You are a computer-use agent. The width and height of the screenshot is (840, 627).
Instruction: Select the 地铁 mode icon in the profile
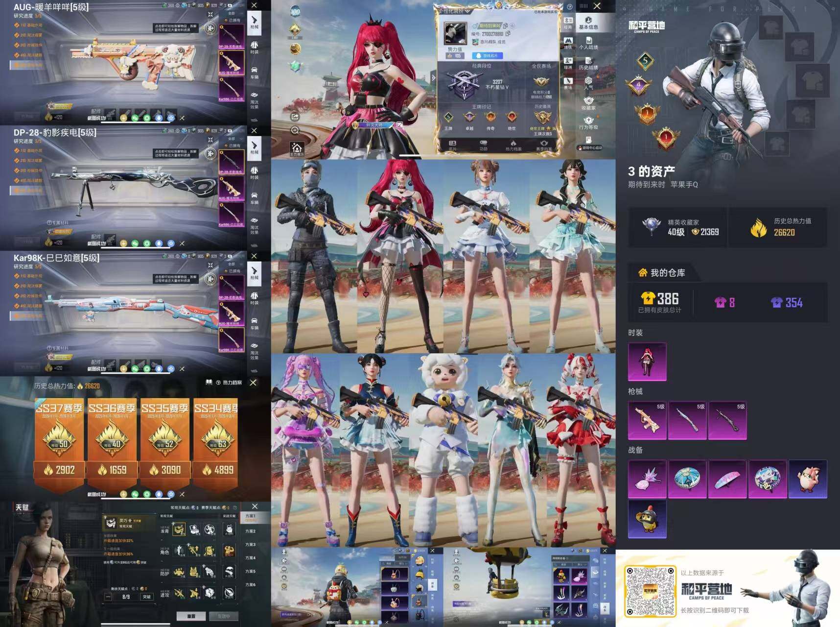[568, 44]
